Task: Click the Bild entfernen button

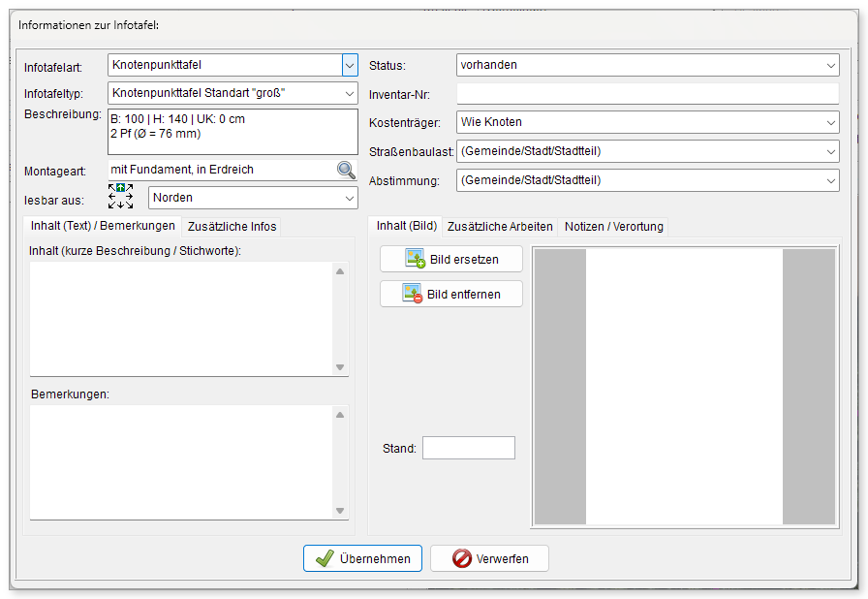Action: click(x=451, y=294)
